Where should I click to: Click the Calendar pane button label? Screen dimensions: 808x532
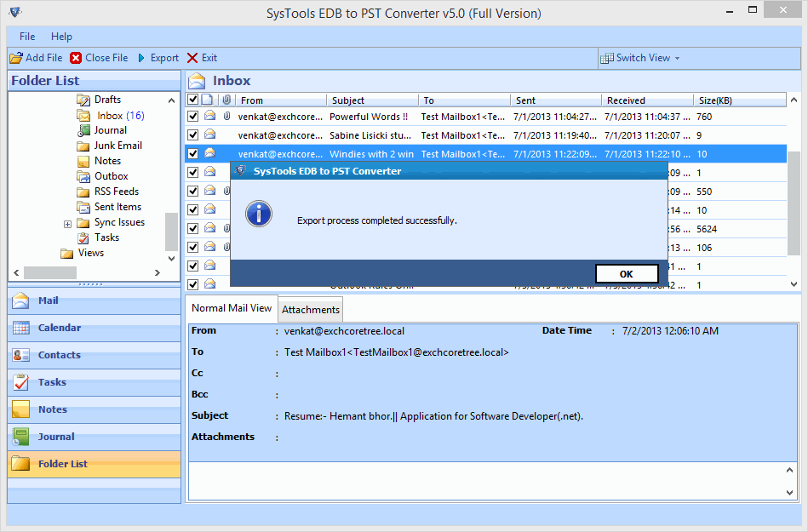(60, 328)
